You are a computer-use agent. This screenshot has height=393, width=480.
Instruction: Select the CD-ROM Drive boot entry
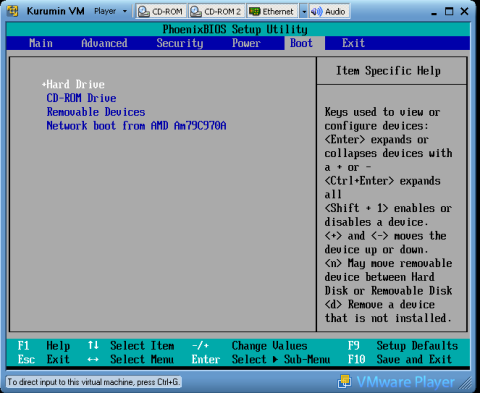pos(81,98)
